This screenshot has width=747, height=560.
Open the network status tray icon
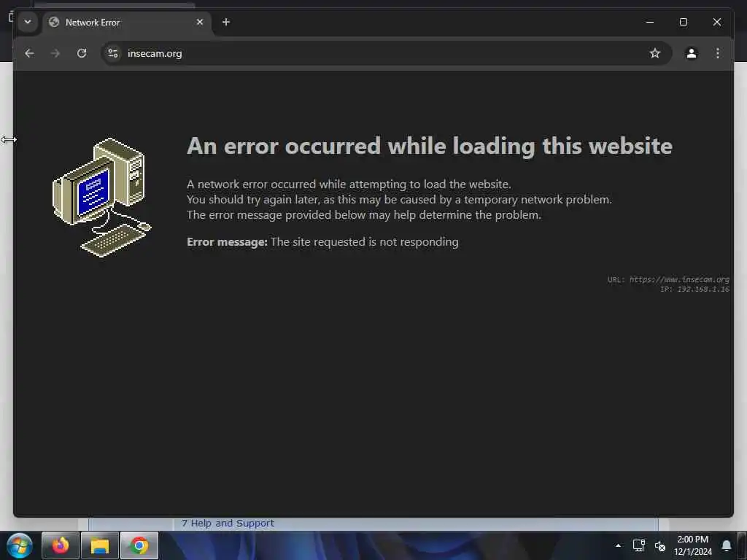[638, 545]
